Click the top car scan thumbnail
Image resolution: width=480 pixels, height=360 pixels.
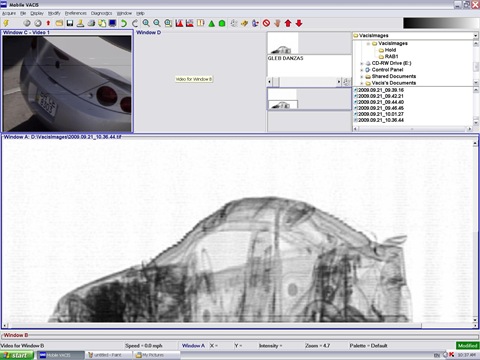pos(283,43)
